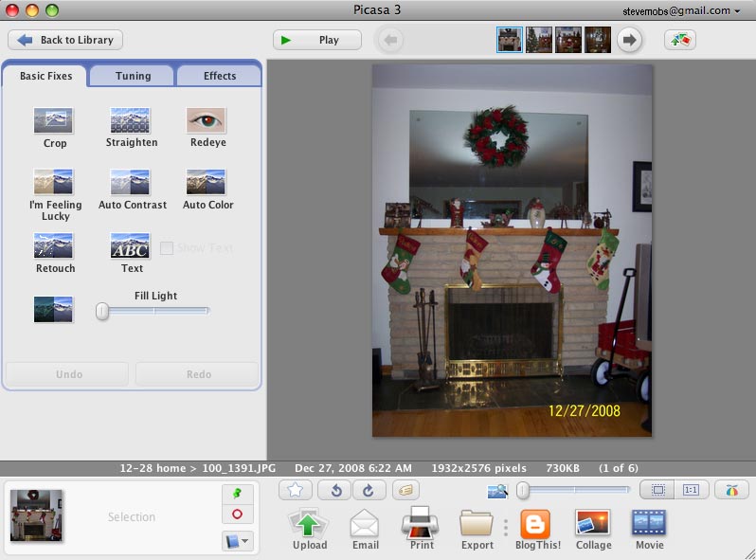Click the main fireplace photo
The image size is (756, 560).
point(512,251)
